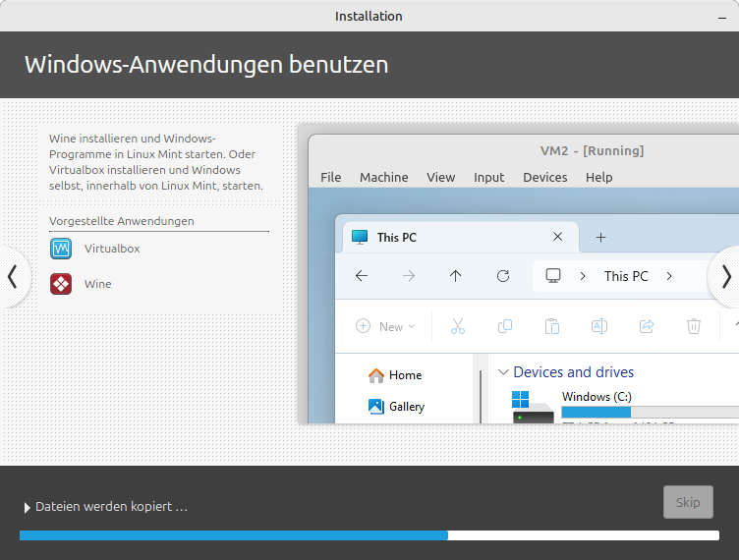739x560 pixels.
Task: Click the Explorer sidebar scrollbar
Action: point(481,397)
